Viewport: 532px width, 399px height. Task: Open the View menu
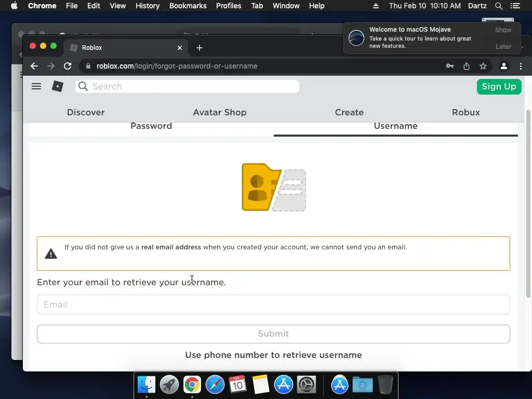coord(118,6)
